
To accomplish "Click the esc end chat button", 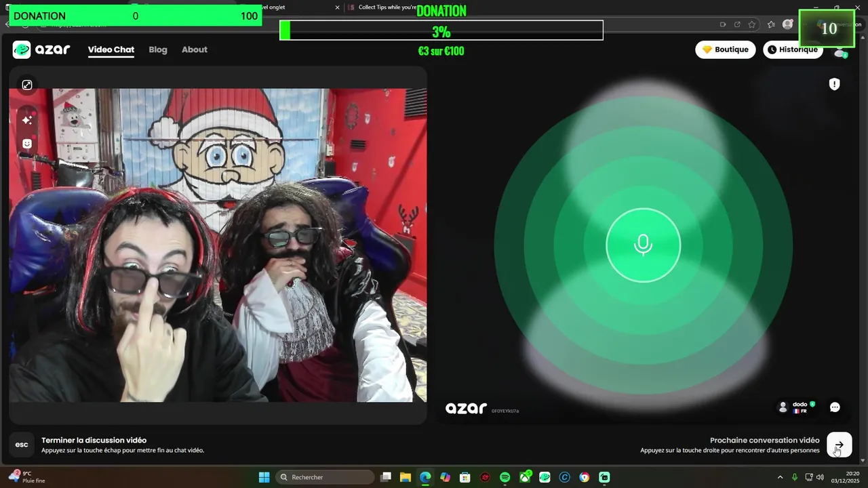I will (22, 445).
